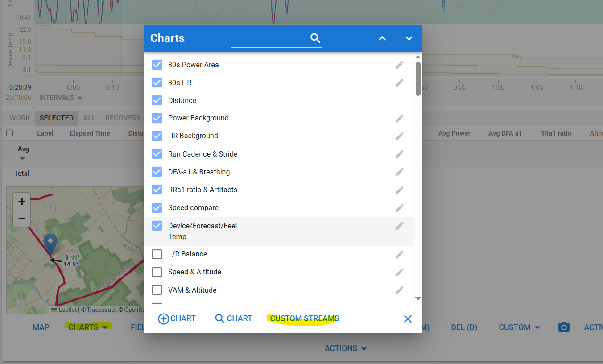Edit the 30s HR chart
The image size is (603, 364).
pyautogui.click(x=400, y=83)
